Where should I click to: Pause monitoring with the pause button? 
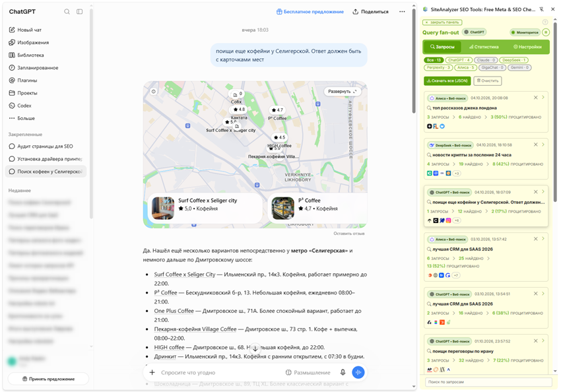pos(546,32)
